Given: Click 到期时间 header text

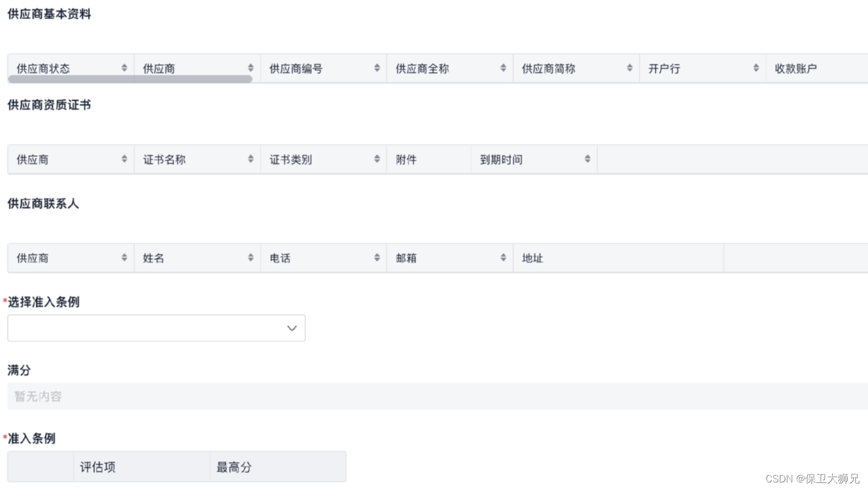Looking at the screenshot, I should coord(501,160).
